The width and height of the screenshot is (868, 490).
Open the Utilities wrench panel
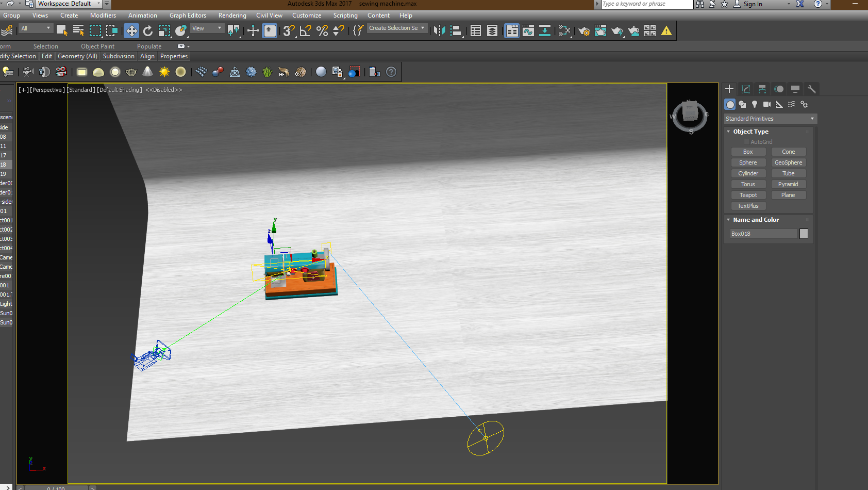(812, 89)
